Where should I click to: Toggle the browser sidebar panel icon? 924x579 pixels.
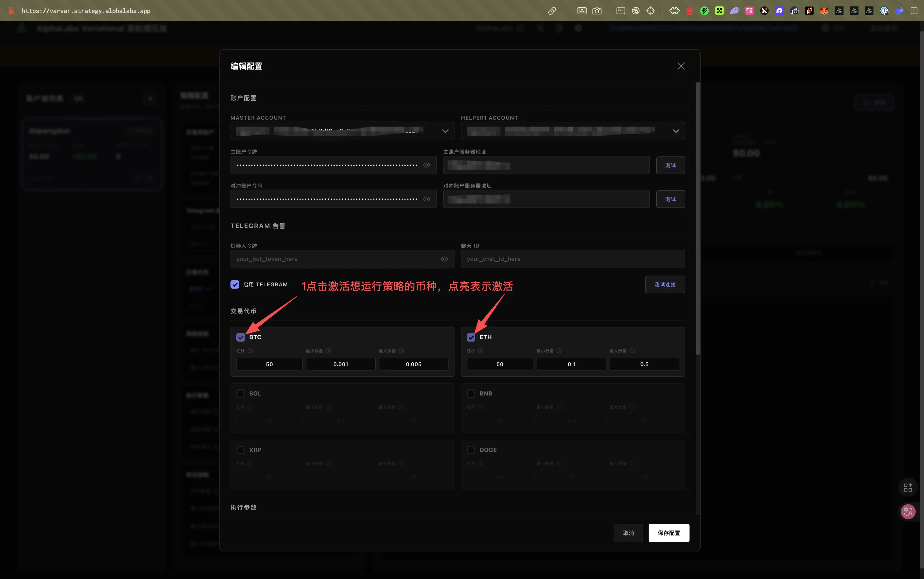click(x=914, y=11)
